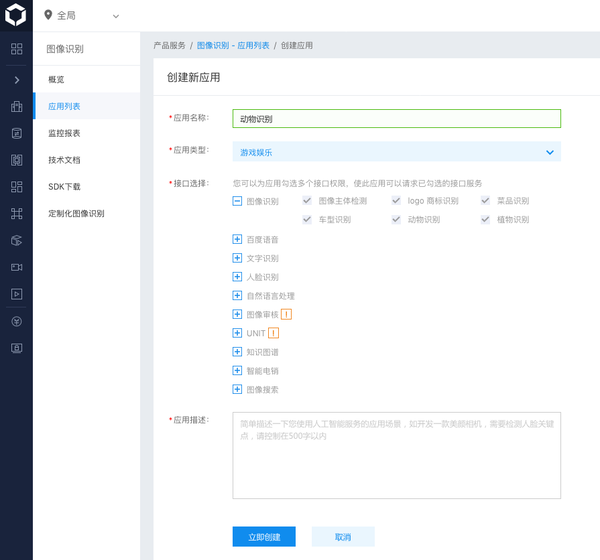Uncheck the logo 商标识别 checkbox
This screenshot has height=560, width=600.
click(x=396, y=201)
